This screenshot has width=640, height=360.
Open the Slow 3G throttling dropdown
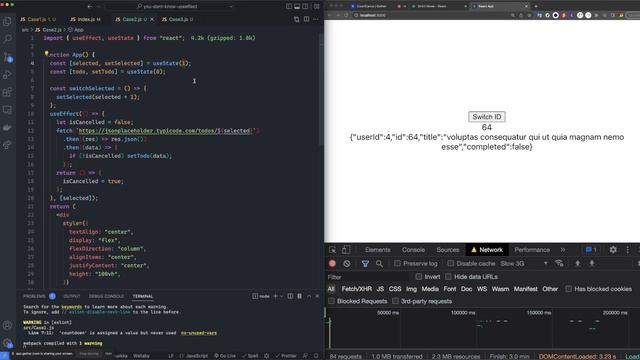(x=524, y=264)
